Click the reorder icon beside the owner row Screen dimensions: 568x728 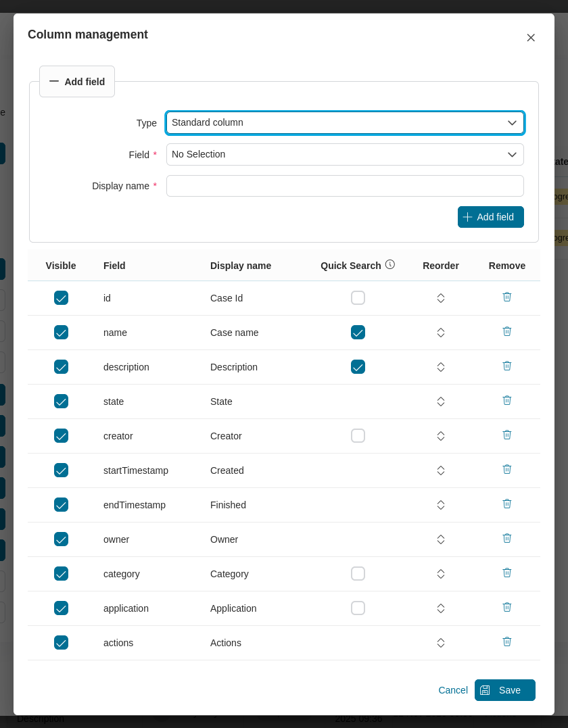[441, 539]
